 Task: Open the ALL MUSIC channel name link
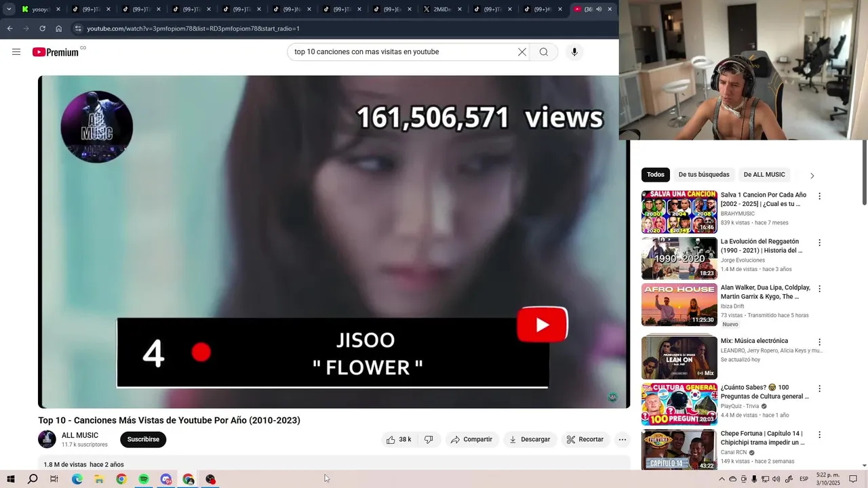pos(80,435)
